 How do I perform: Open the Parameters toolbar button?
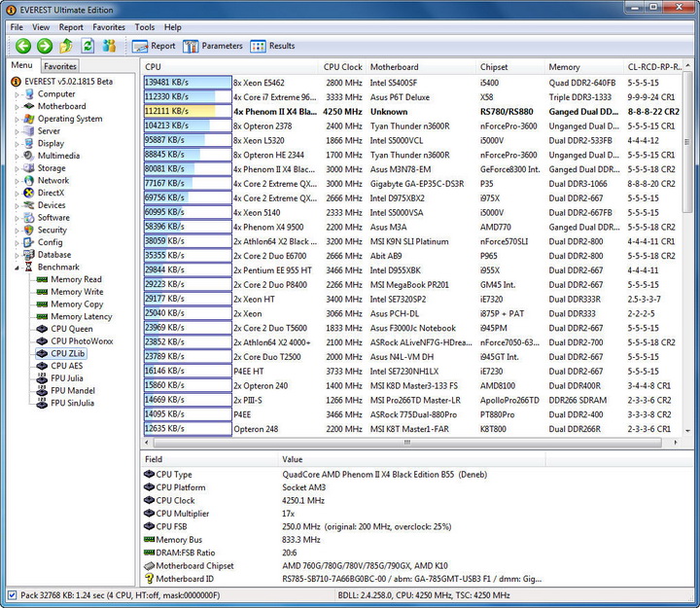tap(213, 46)
